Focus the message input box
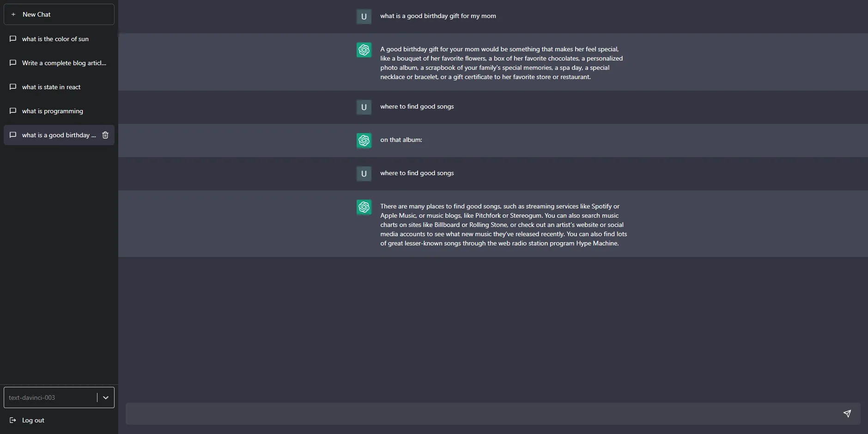Screen dimensions: 868x434 pos(480,414)
